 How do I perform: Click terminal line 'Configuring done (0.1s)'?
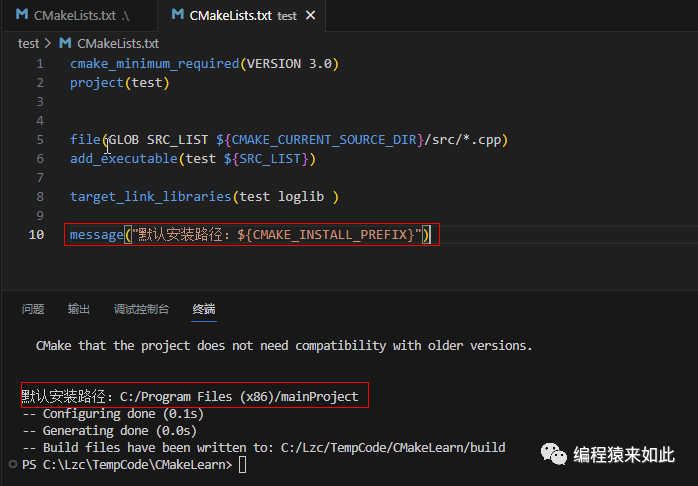[x=123, y=414]
